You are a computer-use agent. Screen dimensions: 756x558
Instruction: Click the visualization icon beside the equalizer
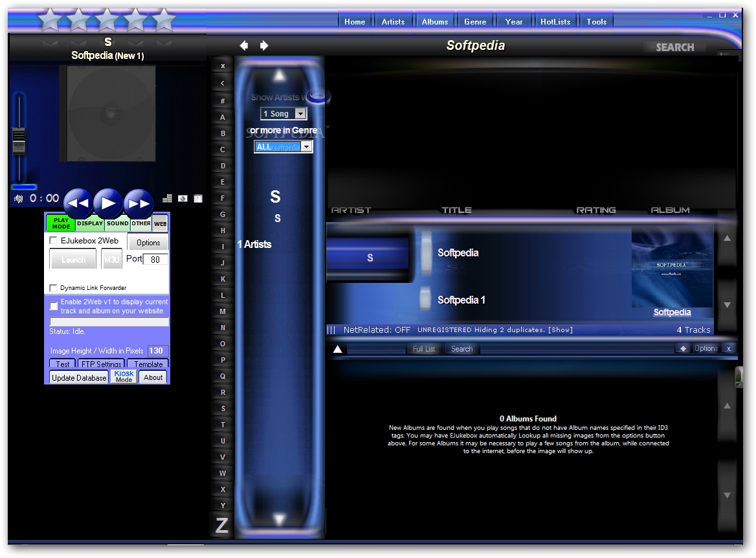pos(183,198)
